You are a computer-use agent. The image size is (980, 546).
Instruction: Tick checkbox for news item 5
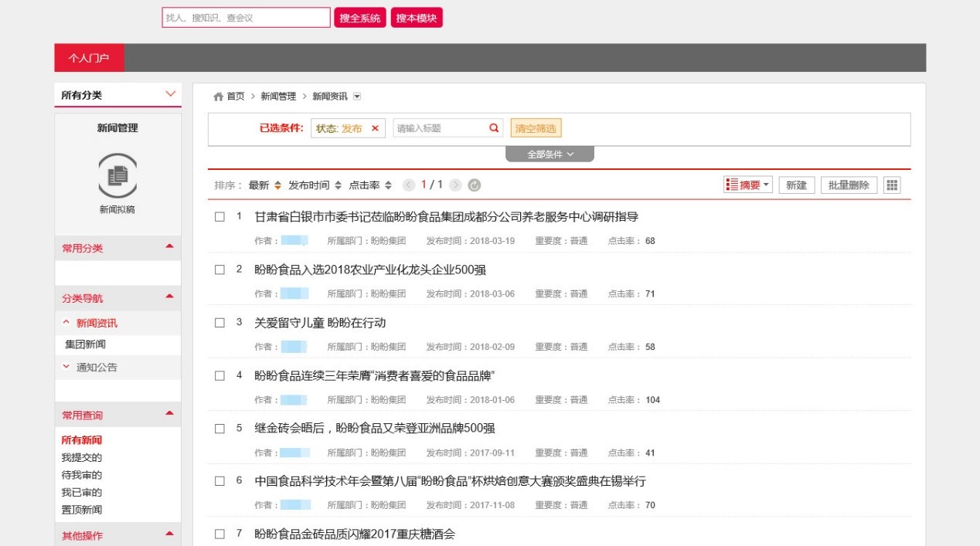tap(219, 429)
